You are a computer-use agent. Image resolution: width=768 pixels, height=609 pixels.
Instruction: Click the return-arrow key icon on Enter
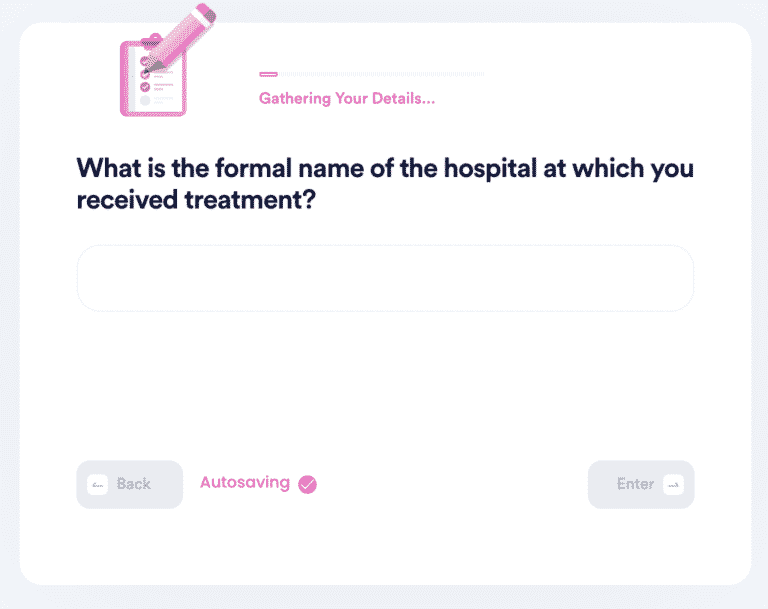pyautogui.click(x=673, y=484)
